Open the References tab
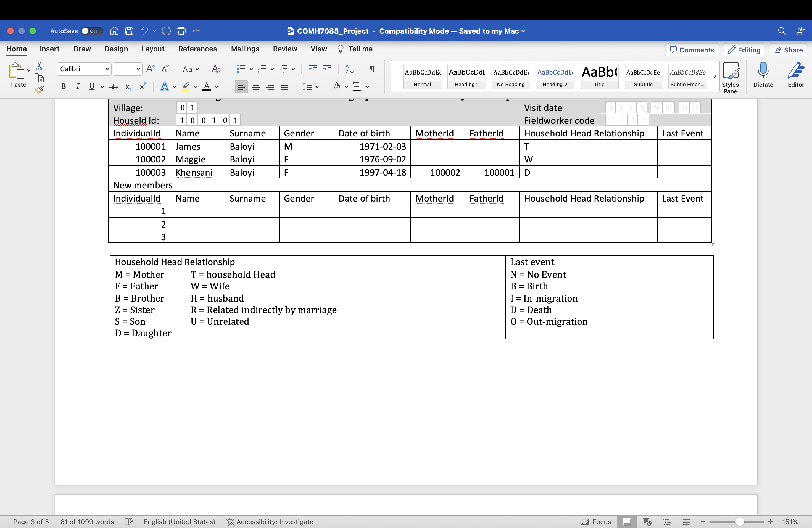812x528 pixels. (x=197, y=49)
